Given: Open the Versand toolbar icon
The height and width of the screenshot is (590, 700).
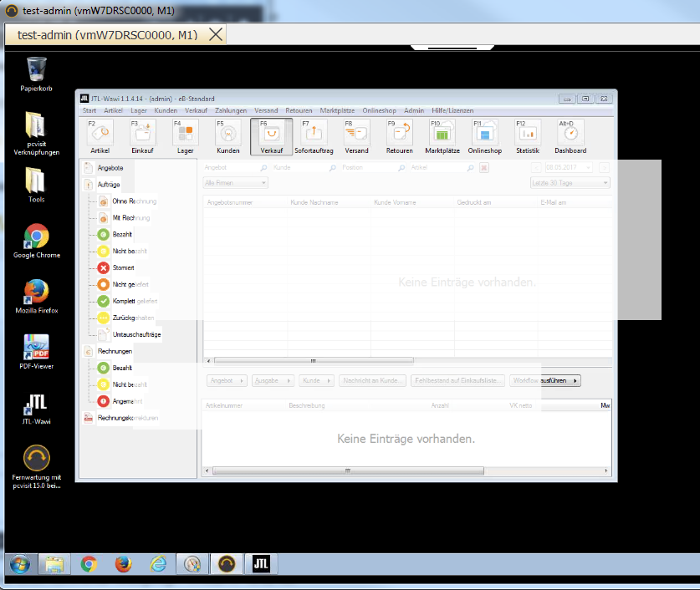Looking at the screenshot, I should click(x=356, y=136).
